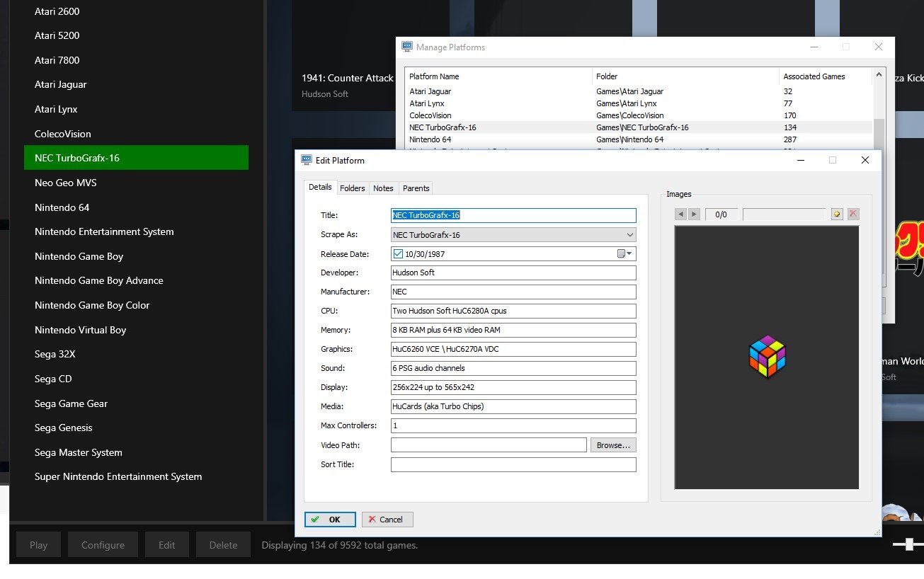Select Nintendo 64 in the platform sidebar
924x579 pixels.
pos(136,207)
